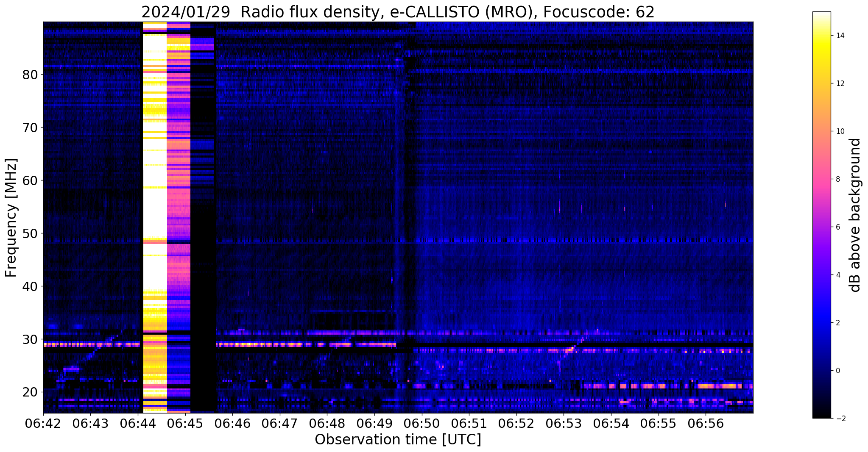Viewport: 868px width, 452px height.
Task: Click the colorbar tick value 0
Action: [x=837, y=371]
